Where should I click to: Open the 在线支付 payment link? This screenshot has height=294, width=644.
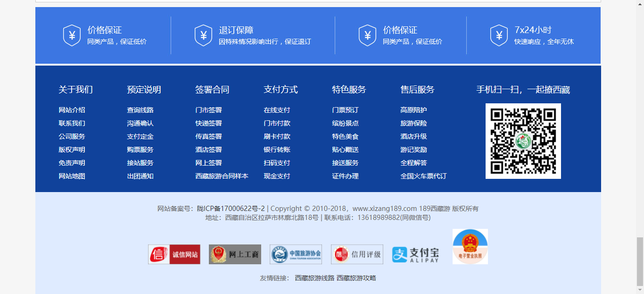tap(277, 110)
